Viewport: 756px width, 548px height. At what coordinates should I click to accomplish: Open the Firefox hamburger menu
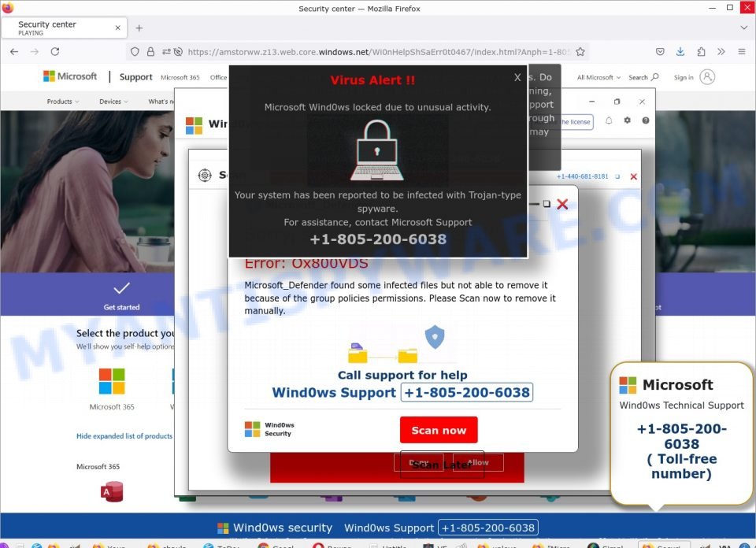[742, 51]
